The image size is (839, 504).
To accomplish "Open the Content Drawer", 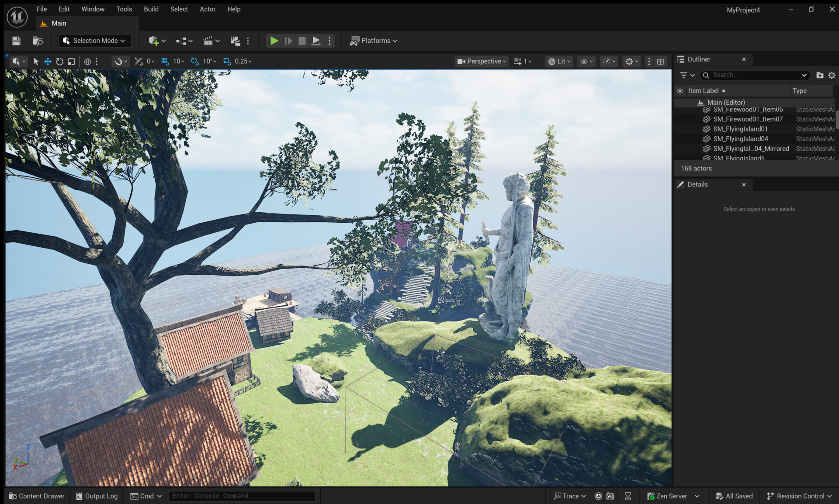I will 37,496.
